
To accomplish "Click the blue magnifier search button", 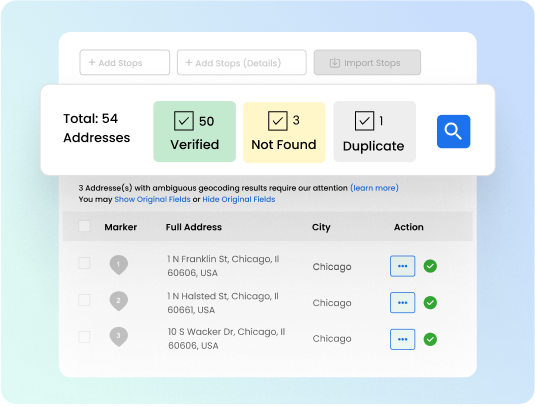I will (453, 131).
